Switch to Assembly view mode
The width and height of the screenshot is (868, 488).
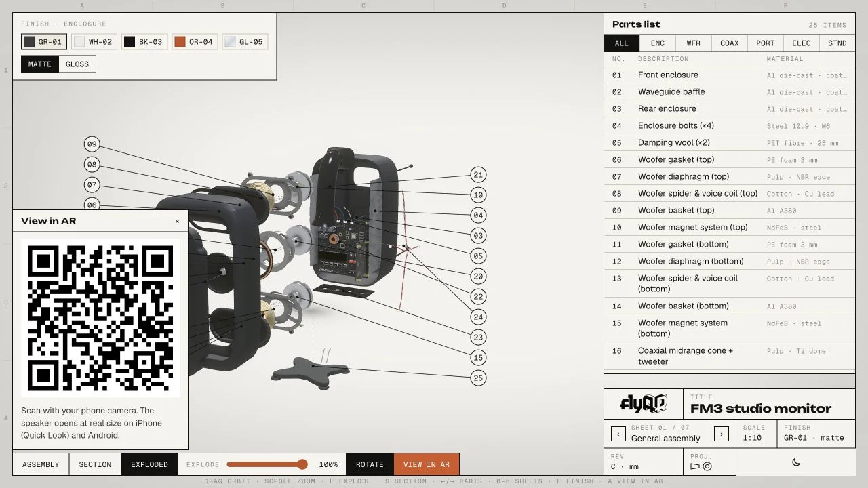pos(41,464)
